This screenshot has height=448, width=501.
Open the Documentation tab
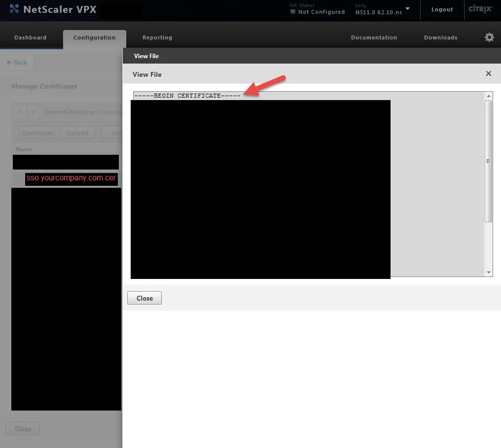[x=374, y=37]
